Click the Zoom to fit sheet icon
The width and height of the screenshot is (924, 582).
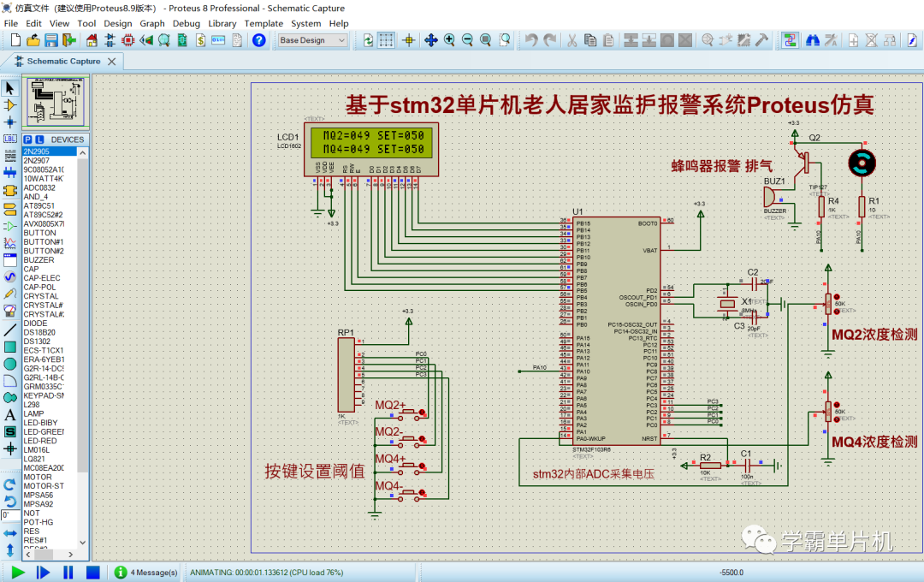(x=486, y=40)
